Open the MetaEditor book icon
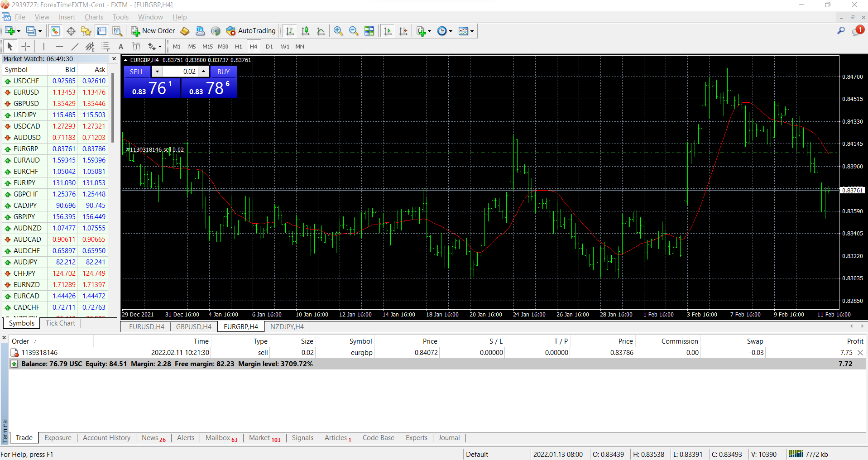The image size is (868, 460). 185,31
